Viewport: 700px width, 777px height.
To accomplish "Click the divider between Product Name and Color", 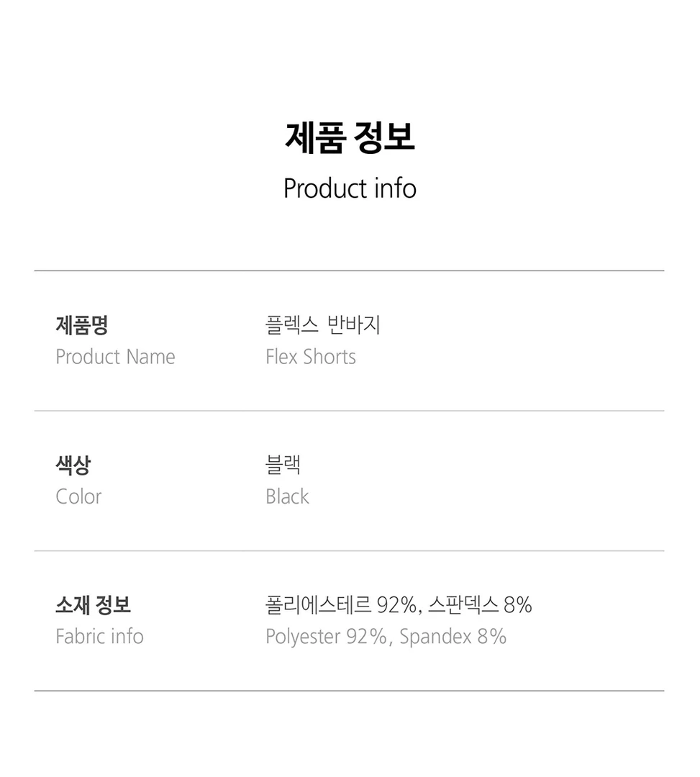I will coord(350,411).
